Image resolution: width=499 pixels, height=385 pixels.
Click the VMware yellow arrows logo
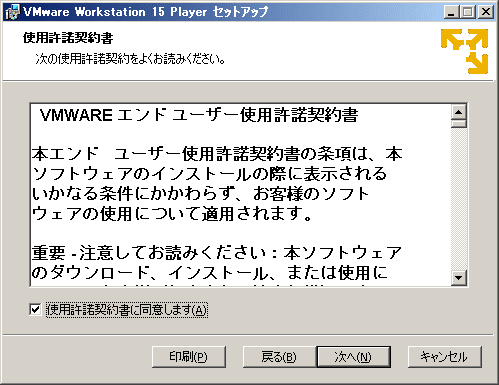[464, 51]
